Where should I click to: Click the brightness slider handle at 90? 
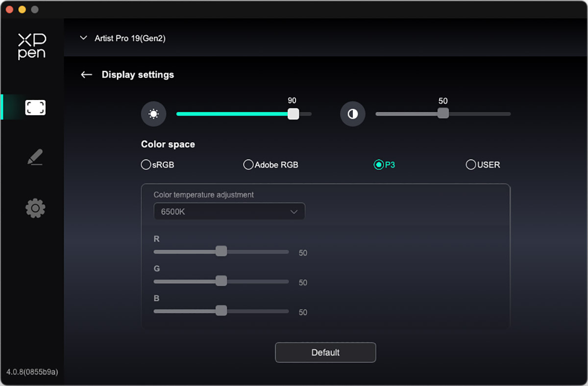coord(293,114)
